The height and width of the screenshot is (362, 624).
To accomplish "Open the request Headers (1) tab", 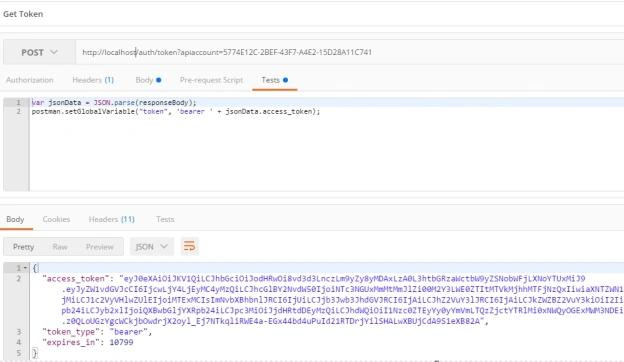I will (x=93, y=80).
